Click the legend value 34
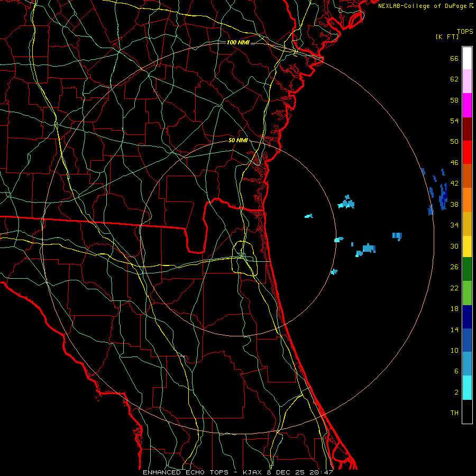Screen dimensions: 476x476 pyautogui.click(x=454, y=225)
